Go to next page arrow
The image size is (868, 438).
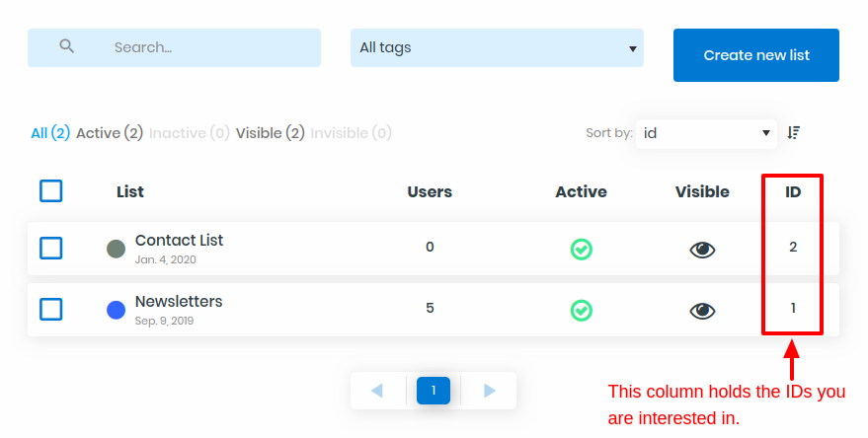[x=490, y=391]
